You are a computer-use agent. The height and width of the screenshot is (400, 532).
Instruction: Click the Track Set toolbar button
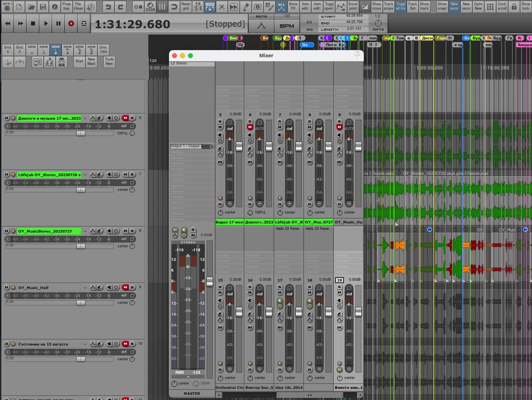(x=412, y=6)
